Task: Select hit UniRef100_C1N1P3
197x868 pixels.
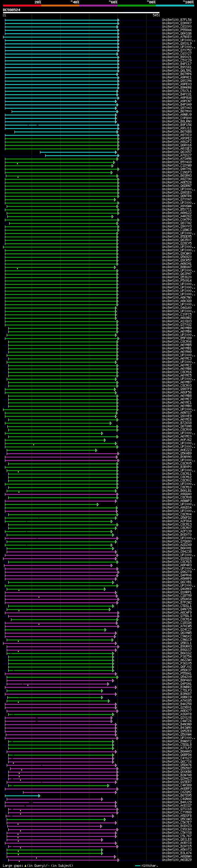Action: pos(177,172)
